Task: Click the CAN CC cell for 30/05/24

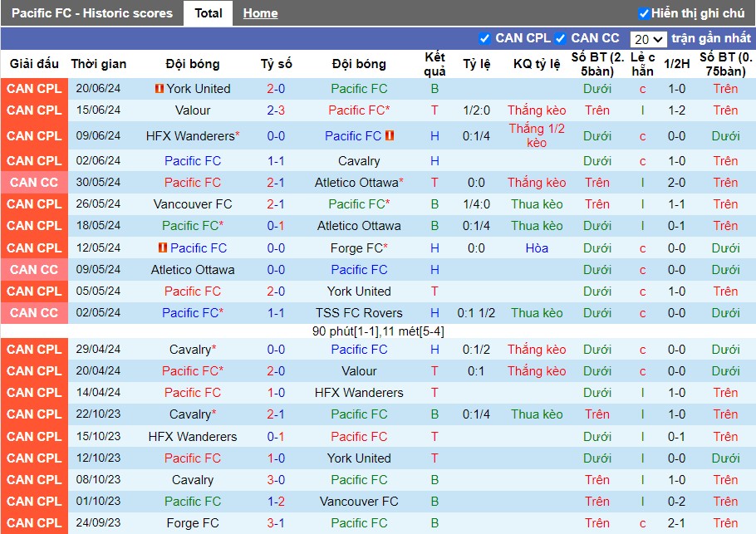Action: click(x=34, y=183)
